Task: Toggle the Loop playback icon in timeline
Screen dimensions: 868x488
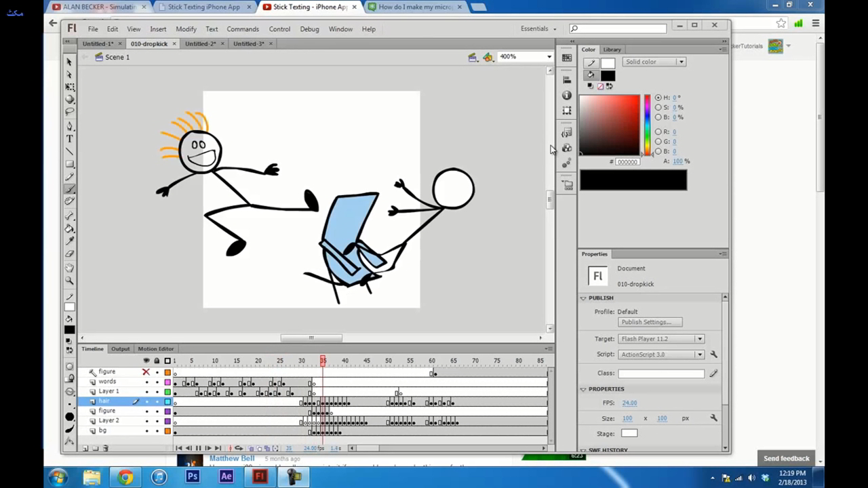Action: [239, 448]
